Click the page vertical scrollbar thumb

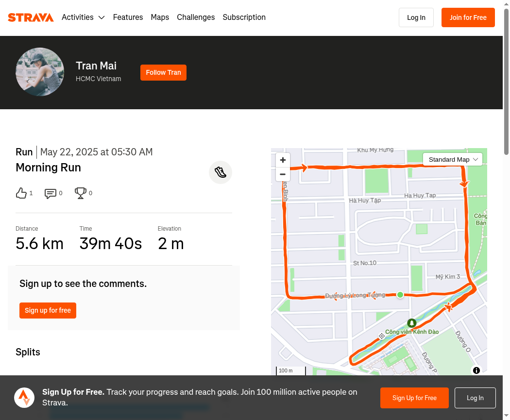click(x=507, y=81)
